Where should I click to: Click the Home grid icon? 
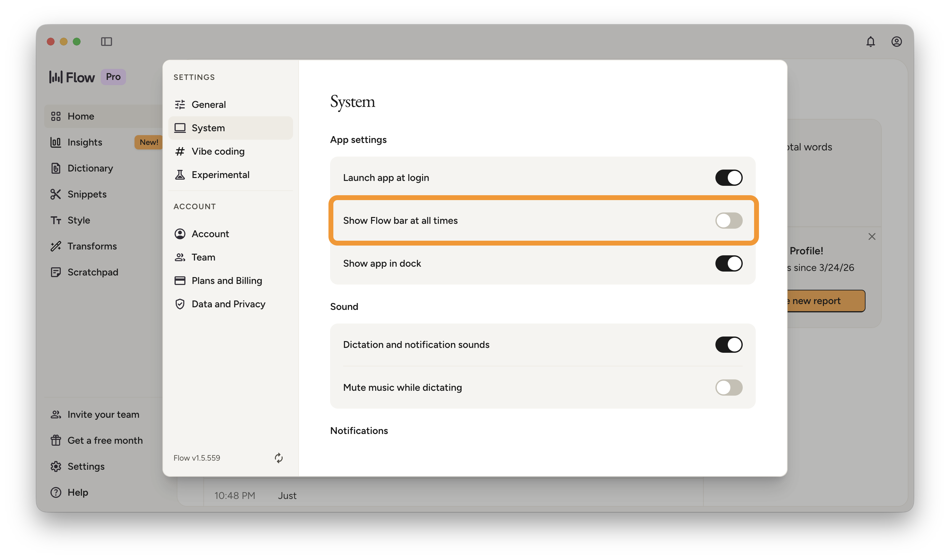pos(56,116)
